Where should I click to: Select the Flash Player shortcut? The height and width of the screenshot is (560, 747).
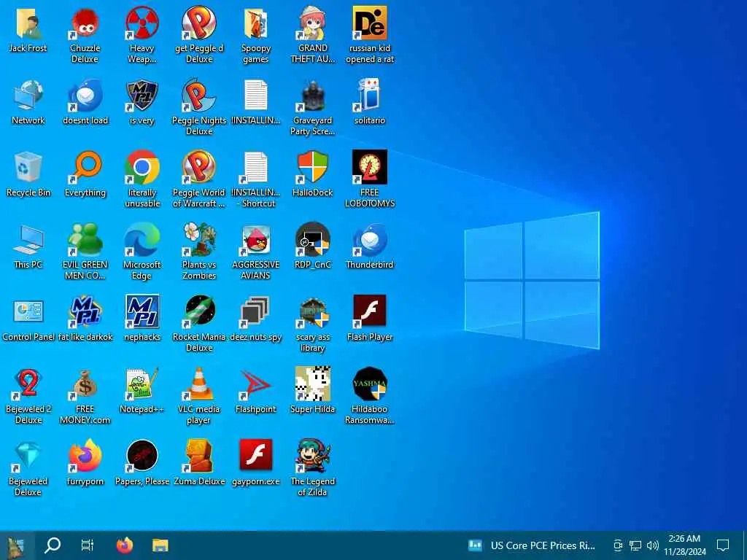point(370,312)
